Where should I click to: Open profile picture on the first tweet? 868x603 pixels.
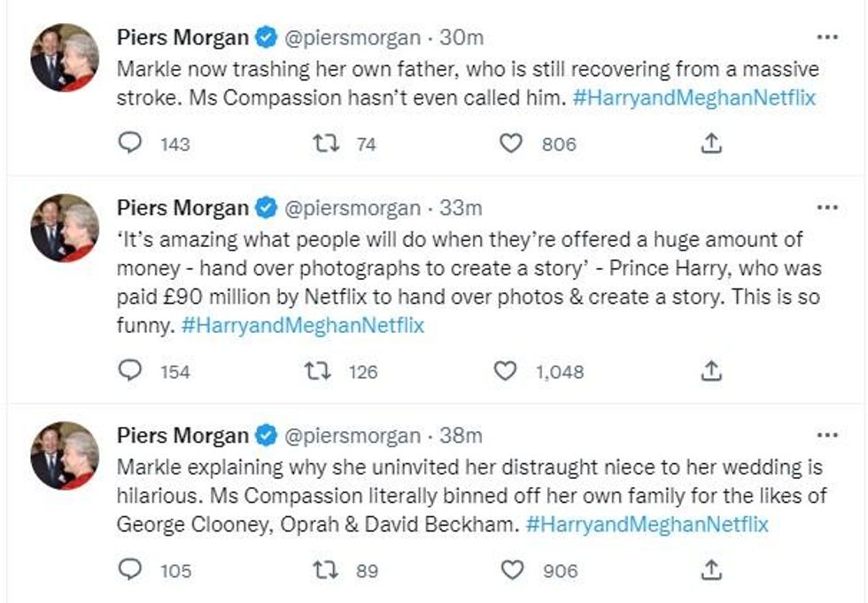click(65, 58)
